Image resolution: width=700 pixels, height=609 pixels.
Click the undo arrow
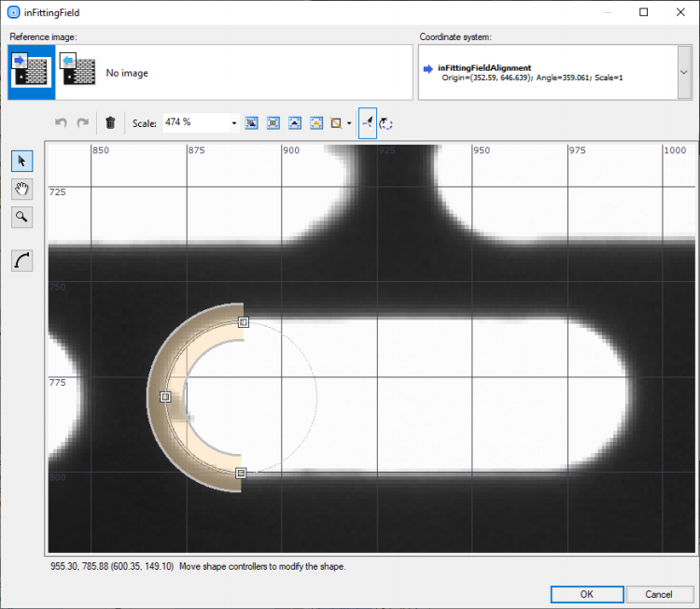[62, 122]
